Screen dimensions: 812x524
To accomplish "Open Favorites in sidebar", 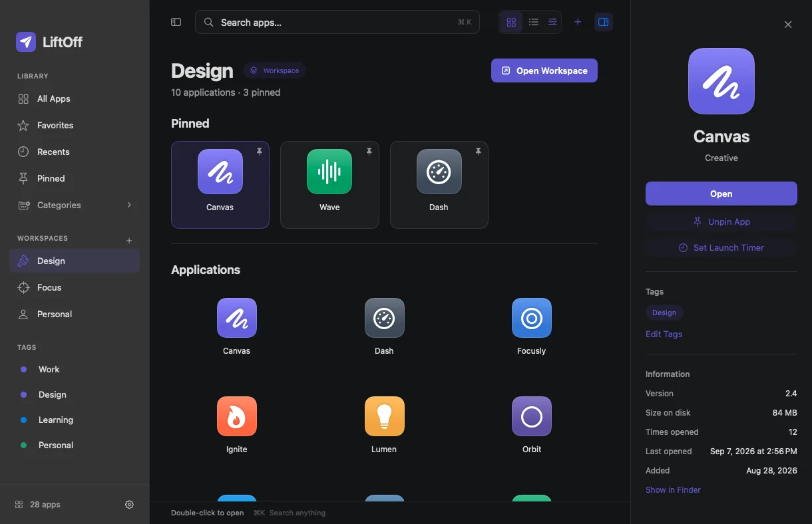I will pyautogui.click(x=75, y=125).
